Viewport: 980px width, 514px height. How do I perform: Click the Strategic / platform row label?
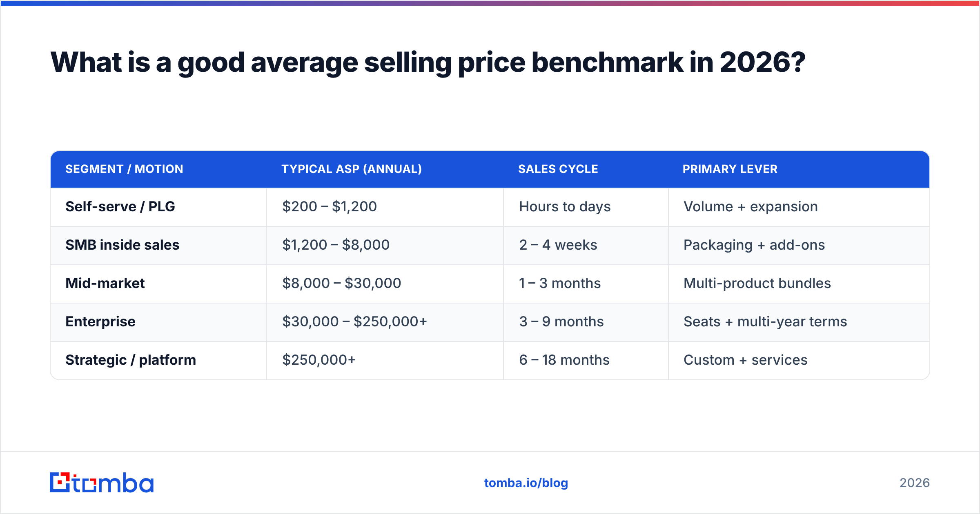pyautogui.click(x=131, y=360)
